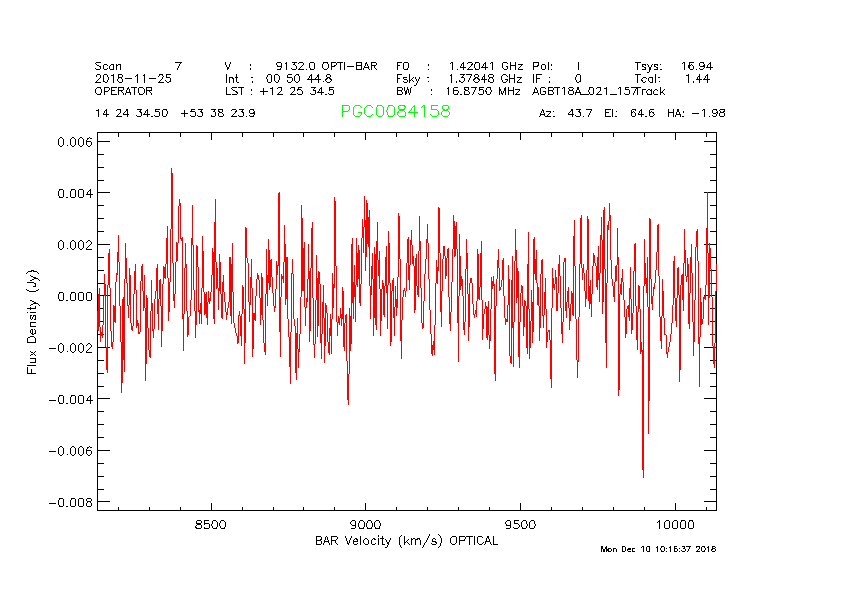842x595 pixels.
Task: Click the 10000 x-axis tick label
Action: click(676, 525)
